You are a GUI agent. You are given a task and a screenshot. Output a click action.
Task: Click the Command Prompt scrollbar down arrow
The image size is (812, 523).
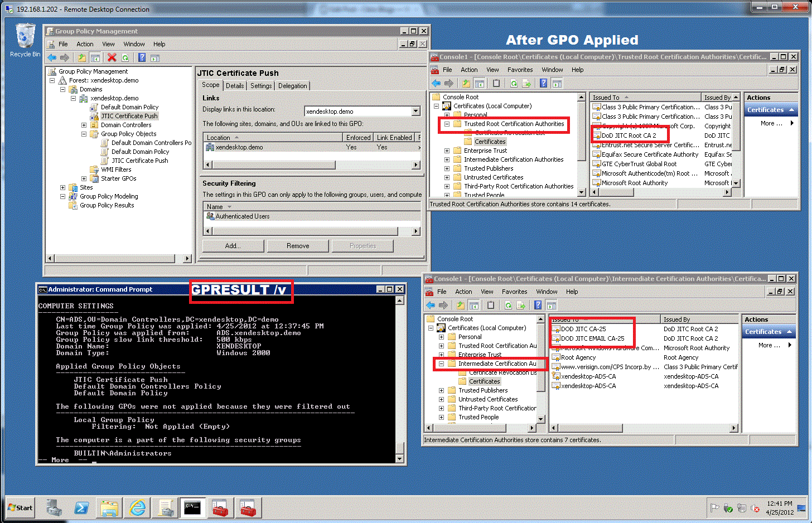(x=399, y=459)
